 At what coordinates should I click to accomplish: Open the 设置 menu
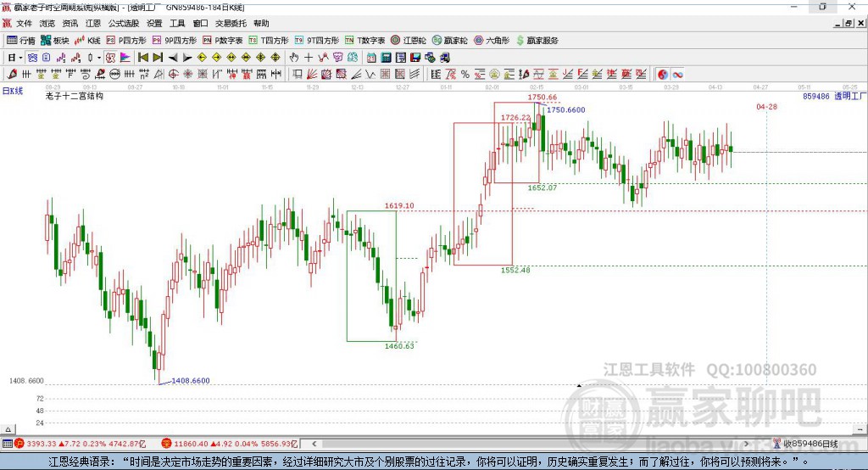[x=154, y=23]
